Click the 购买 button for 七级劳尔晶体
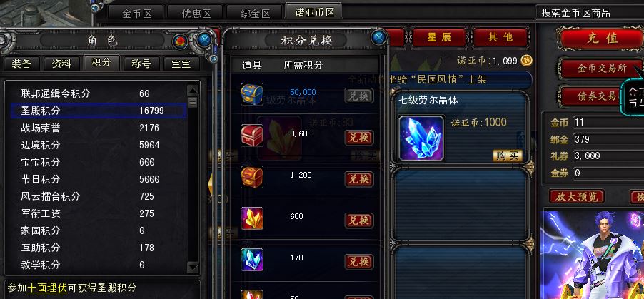644x299 pixels. click(x=507, y=156)
